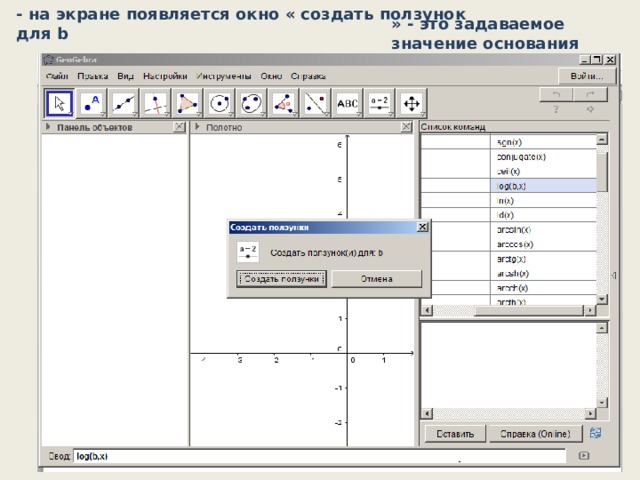640x480 pixels.
Task: Select the Line through two points tool
Action: [124, 103]
